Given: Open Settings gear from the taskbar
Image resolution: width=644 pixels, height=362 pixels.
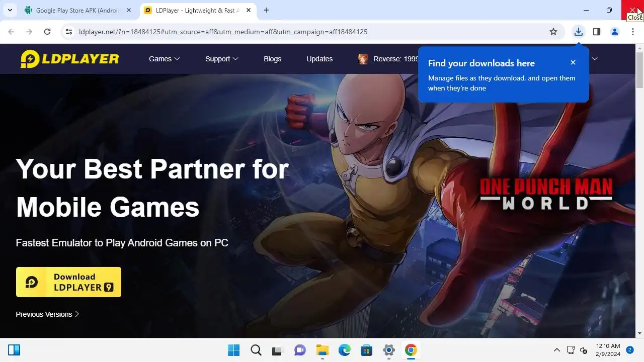Looking at the screenshot, I should (388, 350).
